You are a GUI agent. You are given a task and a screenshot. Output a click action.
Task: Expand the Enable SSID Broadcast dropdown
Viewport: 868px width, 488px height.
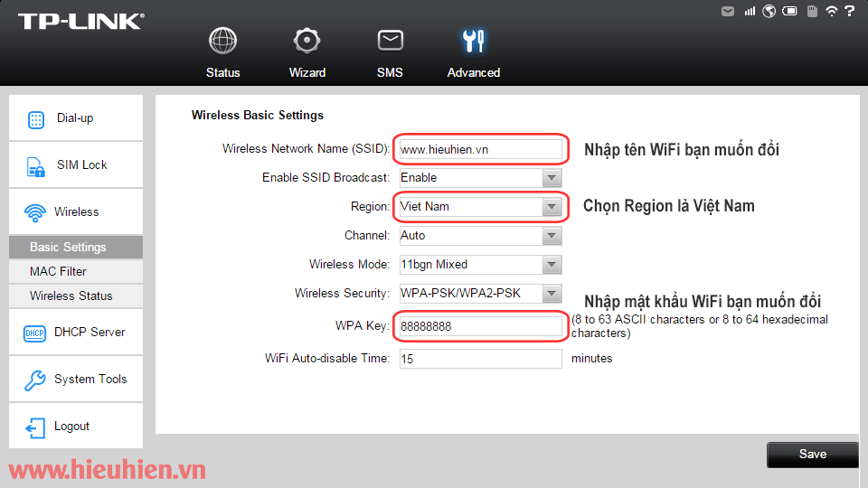[x=552, y=178]
